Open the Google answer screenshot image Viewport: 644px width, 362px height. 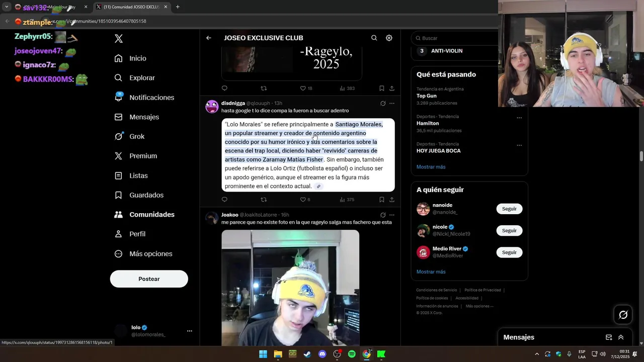pyautogui.click(x=308, y=155)
